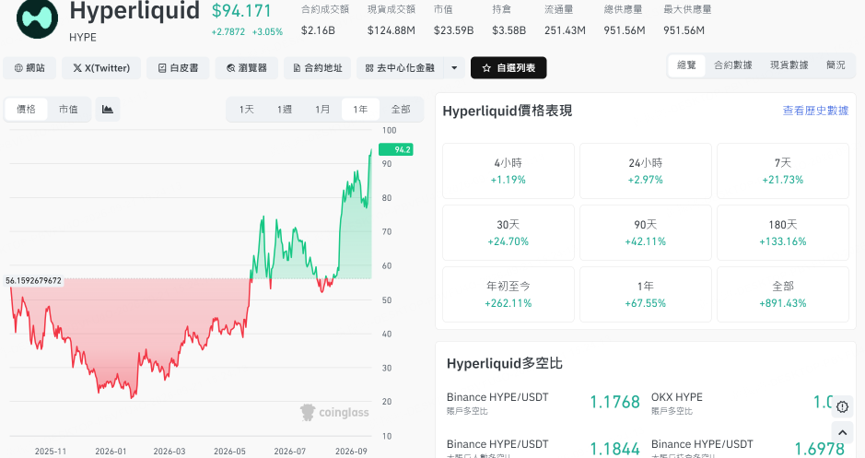Click the 全部 +891.43% card
Screen dimensions: 865x458
(783, 295)
